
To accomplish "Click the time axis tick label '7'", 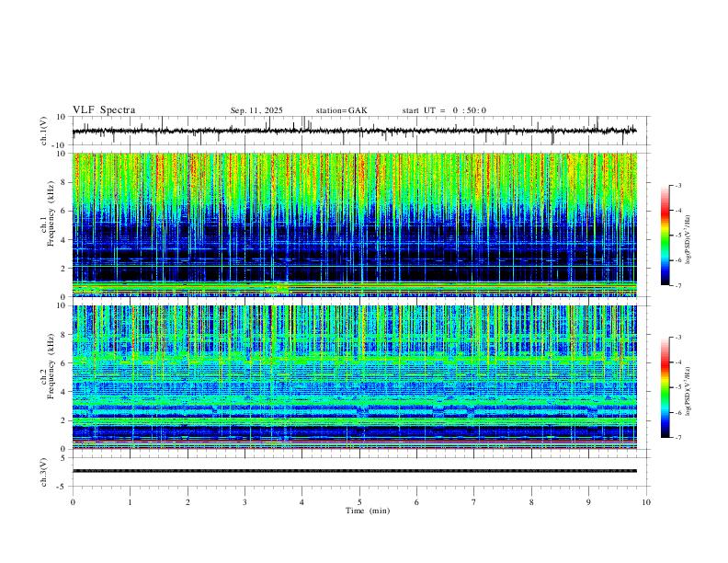I will coord(474,502).
